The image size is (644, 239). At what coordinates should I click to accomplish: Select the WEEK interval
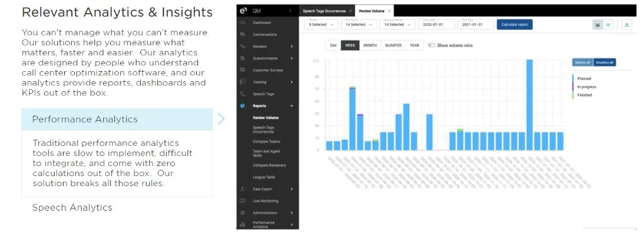pos(350,45)
